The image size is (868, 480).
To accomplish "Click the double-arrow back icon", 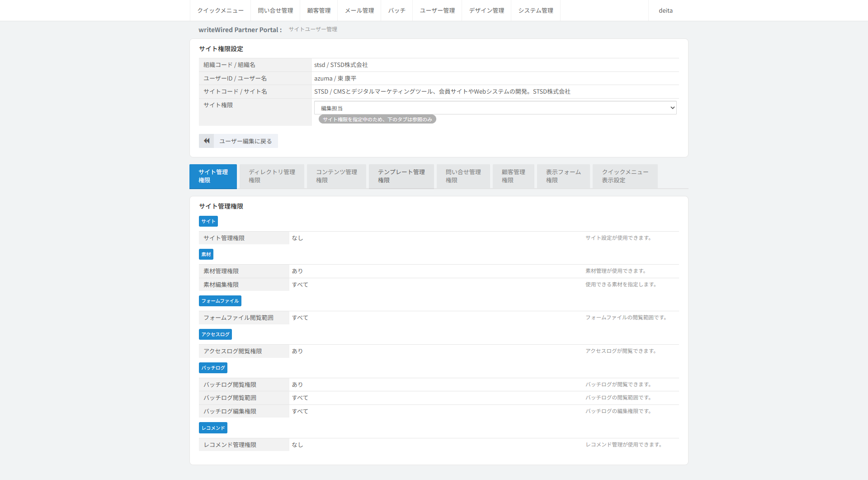I will tap(207, 141).
